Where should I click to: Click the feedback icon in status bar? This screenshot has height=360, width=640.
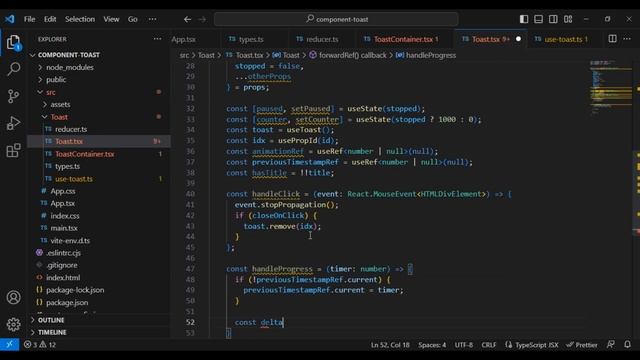coord(611,344)
